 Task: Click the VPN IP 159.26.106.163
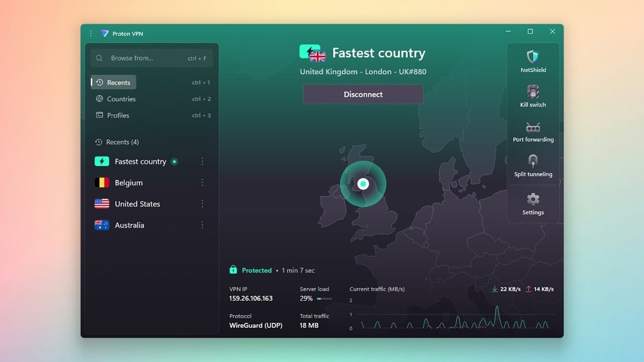251,298
